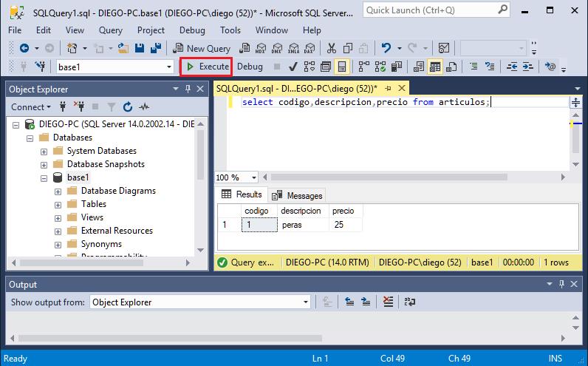Click the Copy icon in the toolbar
This screenshot has height=366, width=588.
click(348, 48)
